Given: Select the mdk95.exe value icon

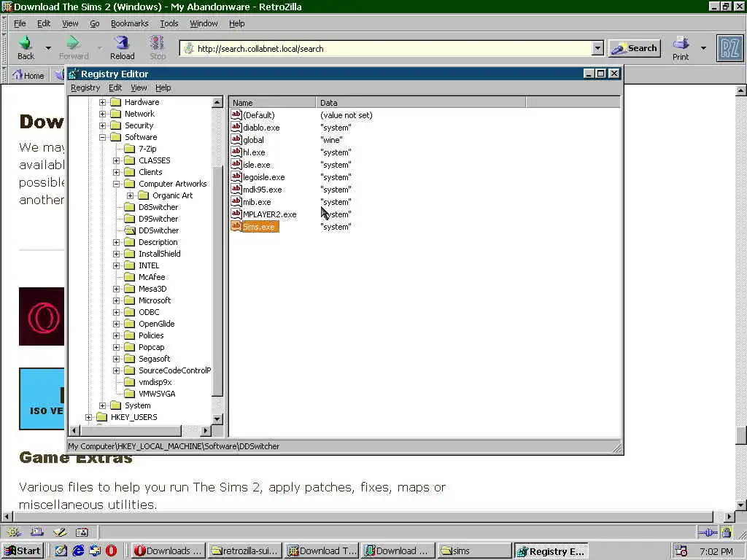Looking at the screenshot, I should pos(236,189).
